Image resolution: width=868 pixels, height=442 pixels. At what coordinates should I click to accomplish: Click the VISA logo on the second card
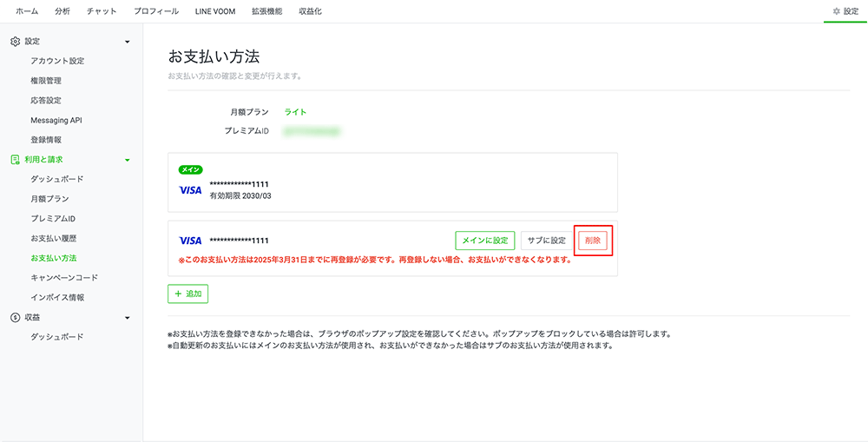click(190, 241)
